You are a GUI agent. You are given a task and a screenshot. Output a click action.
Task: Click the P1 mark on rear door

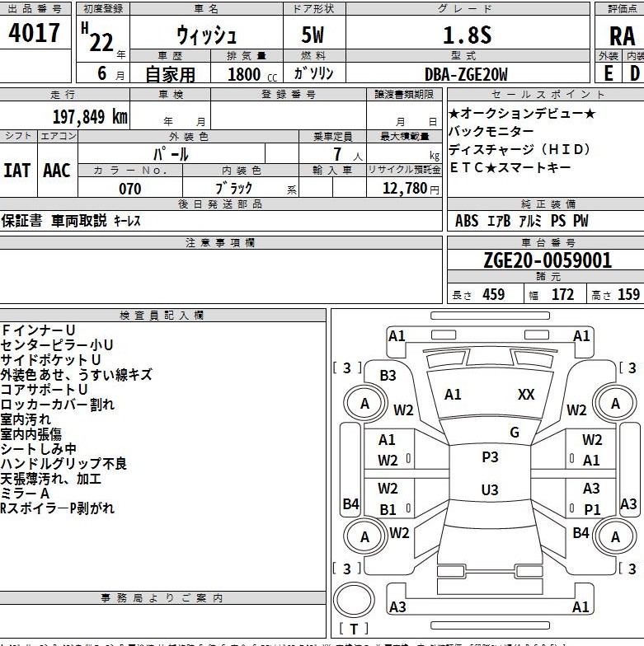tap(592, 509)
